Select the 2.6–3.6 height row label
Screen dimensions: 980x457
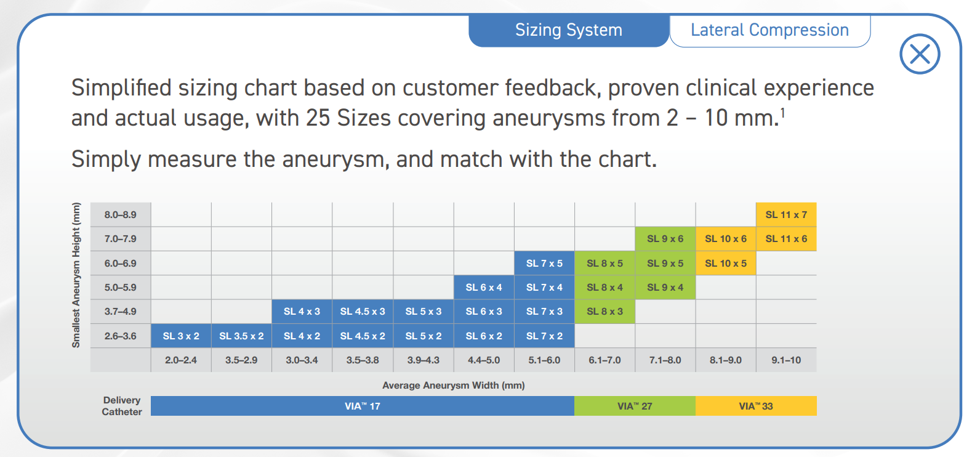pos(121,336)
